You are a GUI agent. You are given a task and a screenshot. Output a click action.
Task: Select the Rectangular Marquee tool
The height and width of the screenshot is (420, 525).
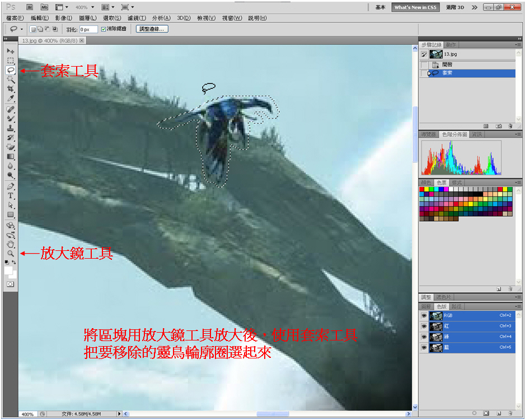point(11,60)
